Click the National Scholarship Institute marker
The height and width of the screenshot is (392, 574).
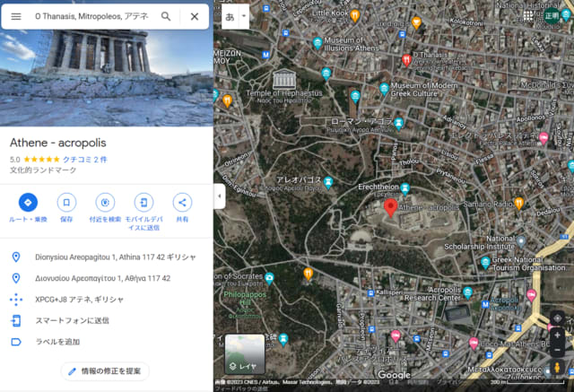coord(521,241)
